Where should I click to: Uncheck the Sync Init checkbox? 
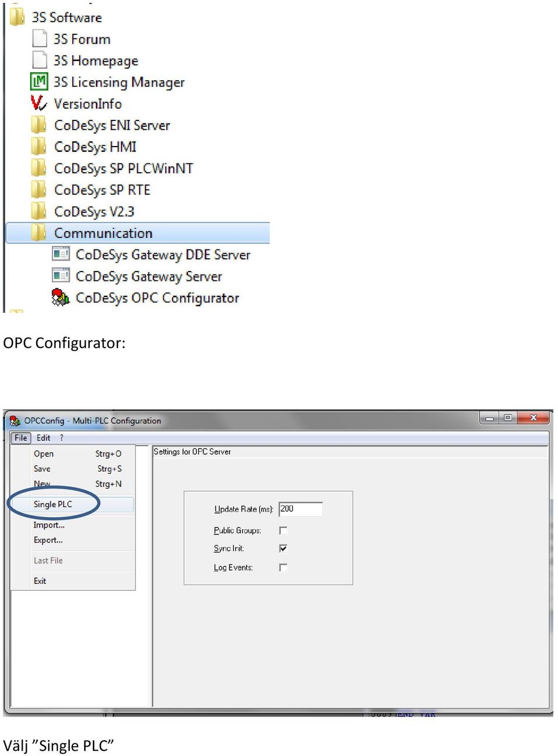pos(283,548)
